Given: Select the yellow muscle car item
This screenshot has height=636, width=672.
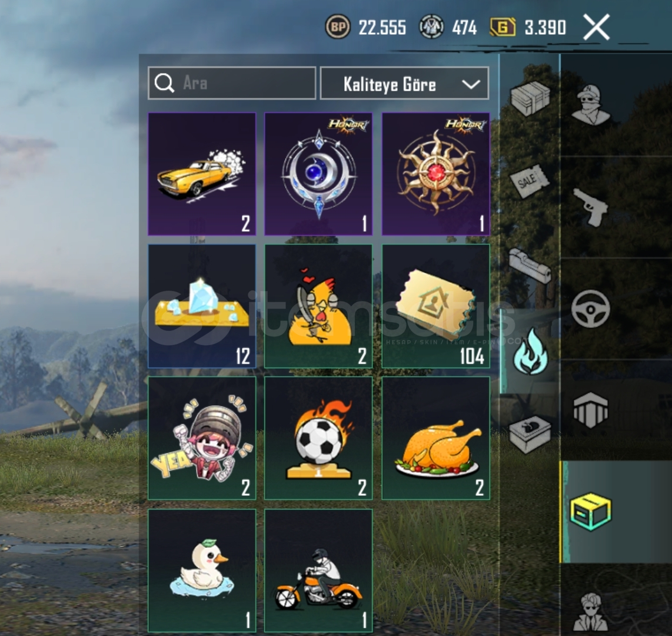Looking at the screenshot, I should [202, 174].
